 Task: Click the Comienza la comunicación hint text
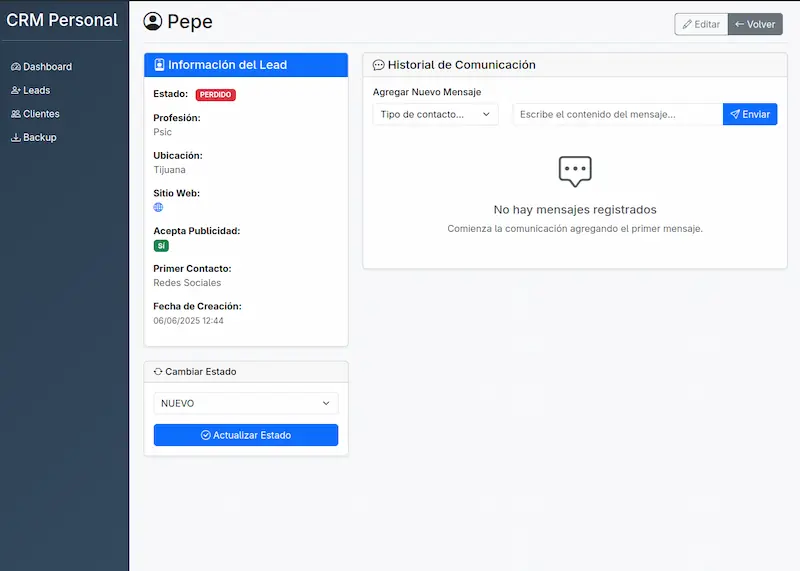click(575, 229)
